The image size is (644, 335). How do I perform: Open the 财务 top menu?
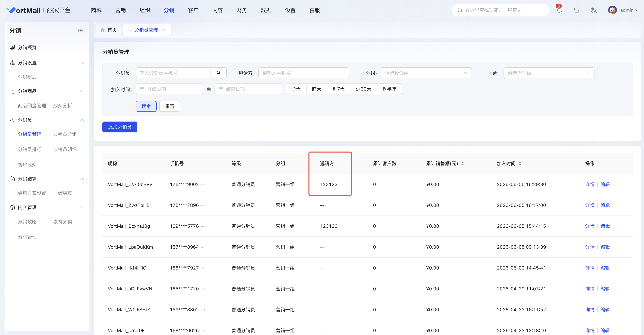pos(242,10)
